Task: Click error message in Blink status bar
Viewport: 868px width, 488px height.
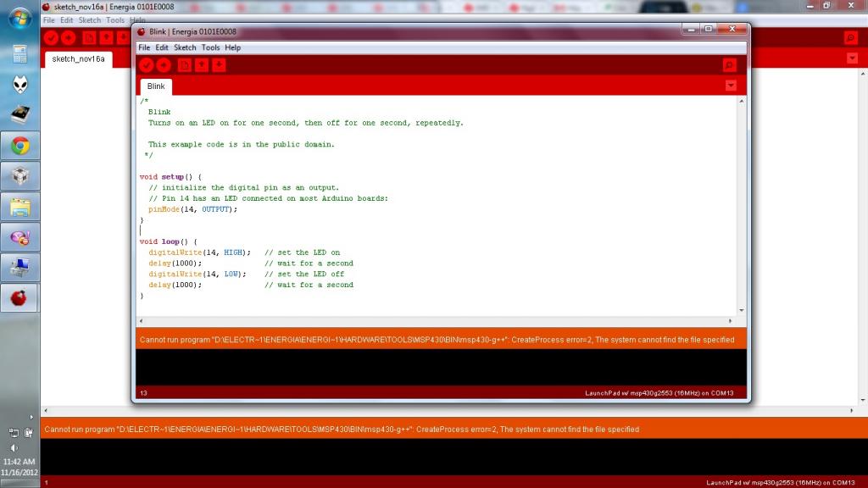Action: coord(437,340)
